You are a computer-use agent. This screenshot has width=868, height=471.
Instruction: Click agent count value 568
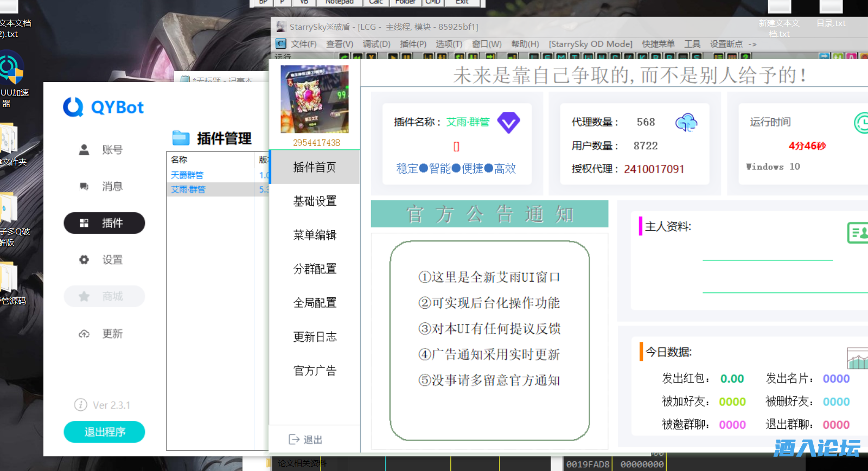pos(646,122)
